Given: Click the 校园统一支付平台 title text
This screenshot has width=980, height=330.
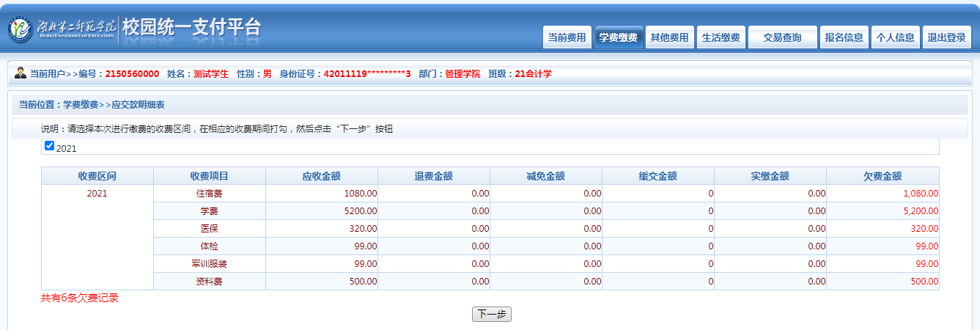Looking at the screenshot, I should coord(192,28).
